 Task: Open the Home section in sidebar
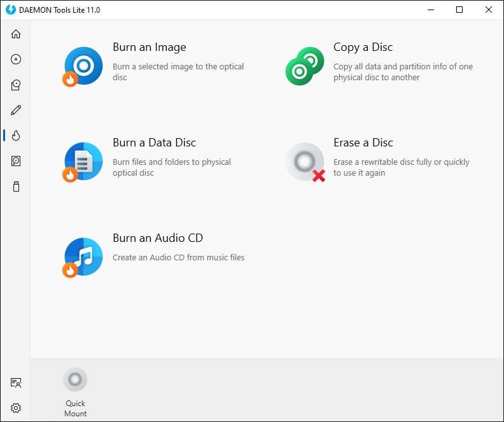(16, 34)
